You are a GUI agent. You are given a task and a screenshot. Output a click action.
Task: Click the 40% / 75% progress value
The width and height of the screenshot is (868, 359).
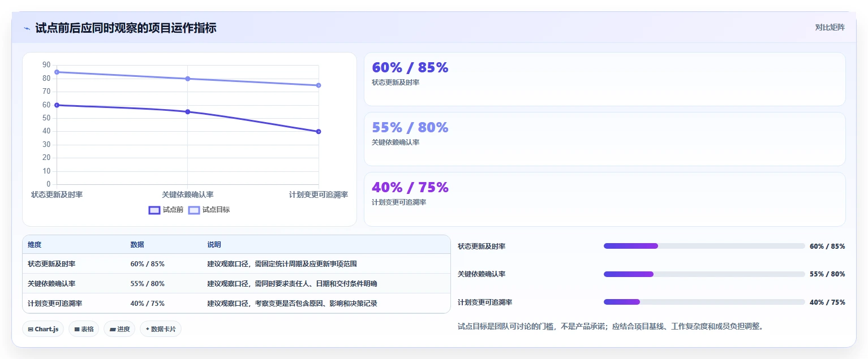(x=827, y=302)
